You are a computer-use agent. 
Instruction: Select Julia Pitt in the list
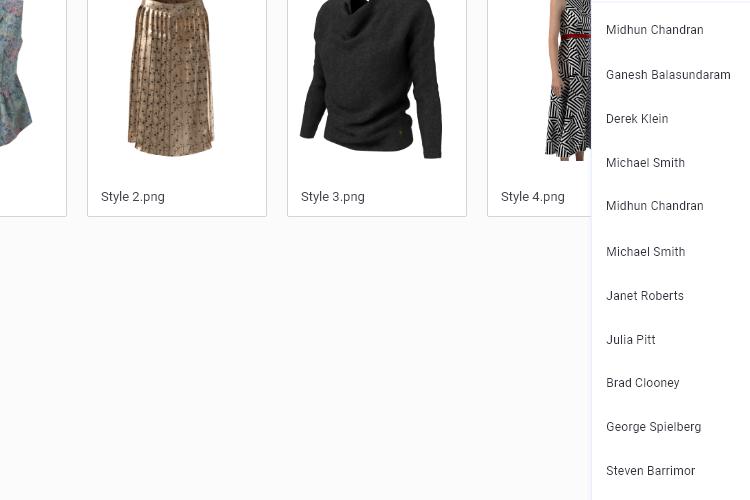click(x=630, y=340)
